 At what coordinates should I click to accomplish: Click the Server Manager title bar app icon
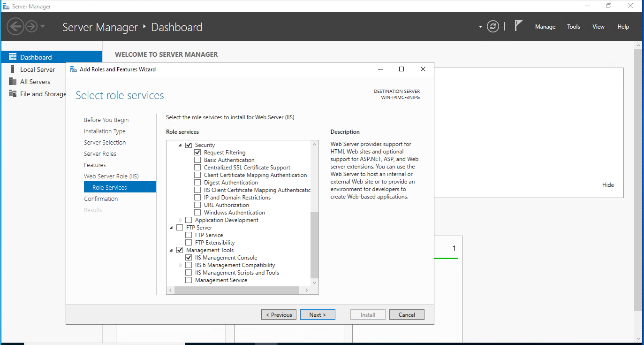(6, 7)
